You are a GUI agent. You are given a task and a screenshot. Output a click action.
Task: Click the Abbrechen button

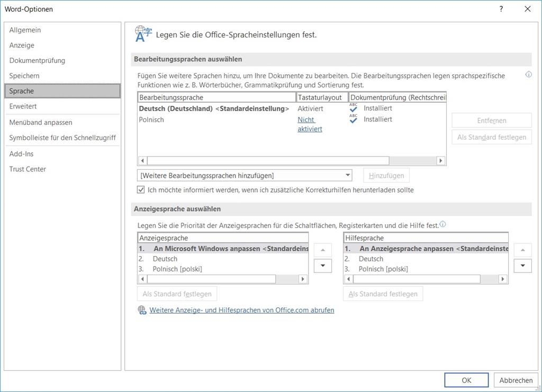(516, 380)
